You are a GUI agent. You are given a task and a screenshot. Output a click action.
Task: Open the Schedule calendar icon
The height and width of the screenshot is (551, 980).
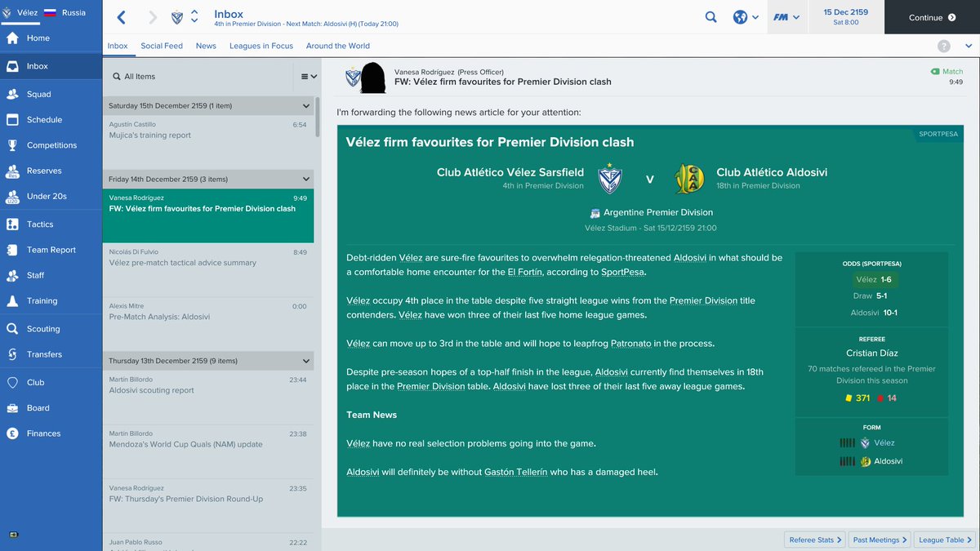point(12,120)
